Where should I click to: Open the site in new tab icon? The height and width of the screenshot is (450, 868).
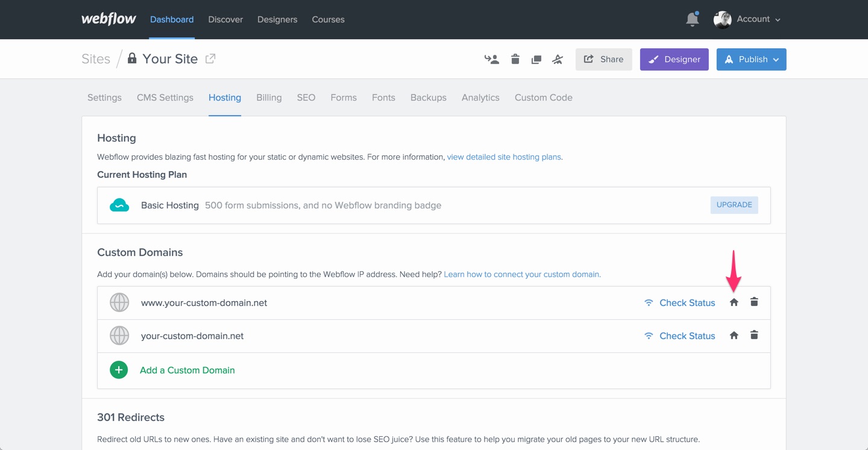[210, 58]
